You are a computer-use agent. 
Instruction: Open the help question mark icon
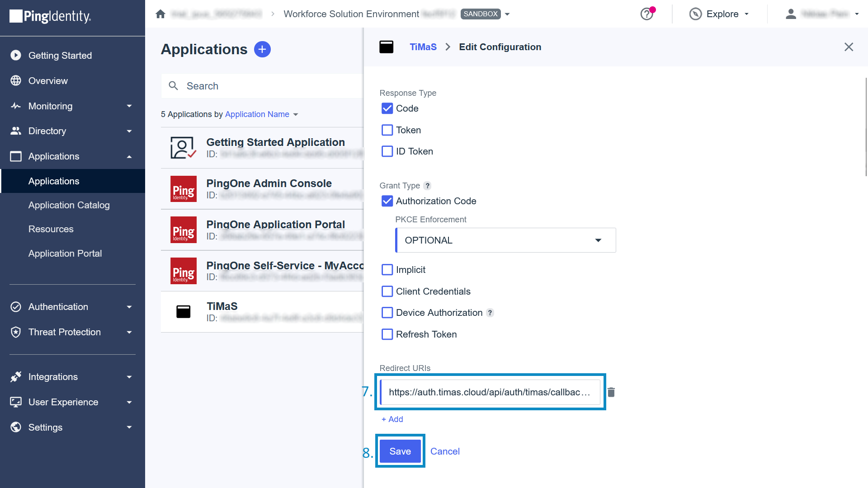coord(647,14)
